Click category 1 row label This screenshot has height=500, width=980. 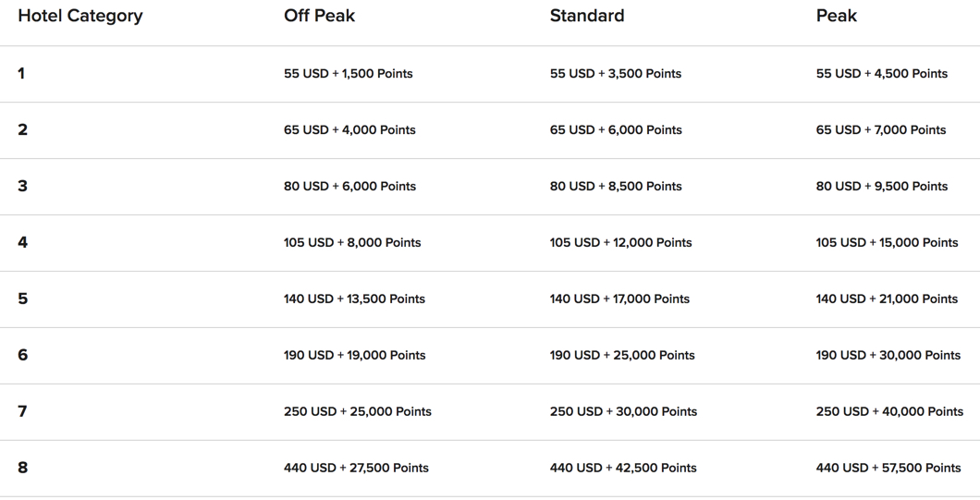tap(21, 74)
